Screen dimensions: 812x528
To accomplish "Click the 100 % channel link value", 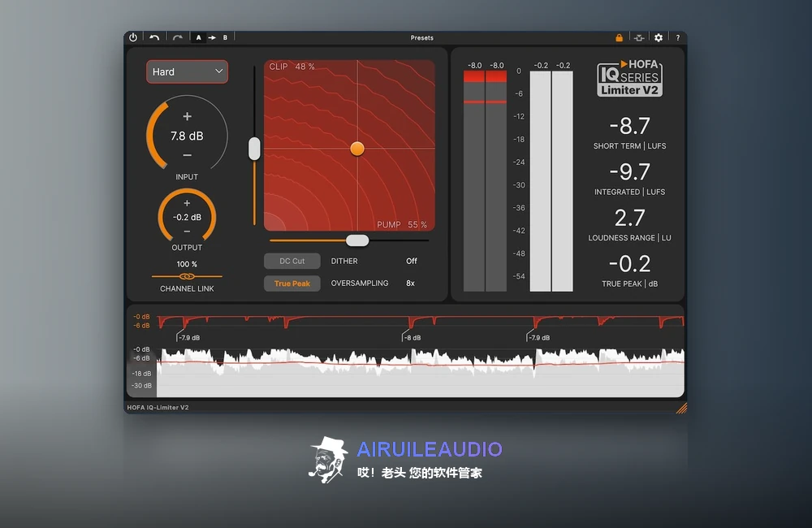I will tap(187, 264).
